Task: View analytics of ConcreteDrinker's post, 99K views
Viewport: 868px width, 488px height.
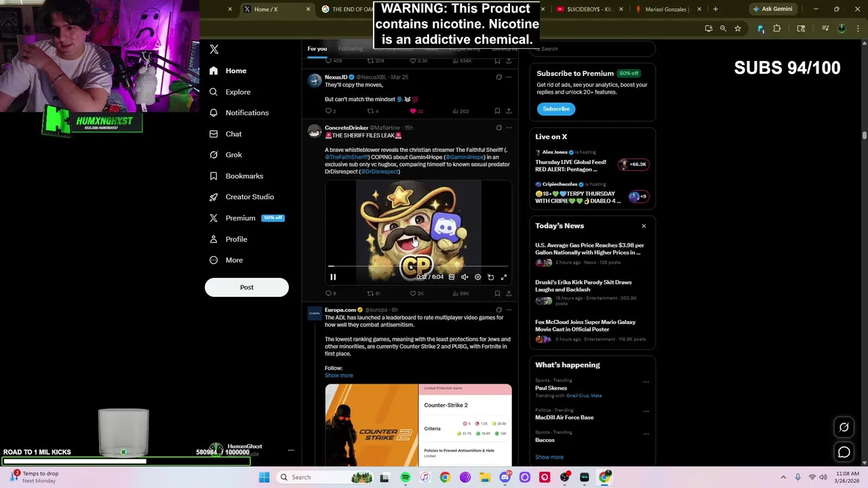Action: point(460,293)
